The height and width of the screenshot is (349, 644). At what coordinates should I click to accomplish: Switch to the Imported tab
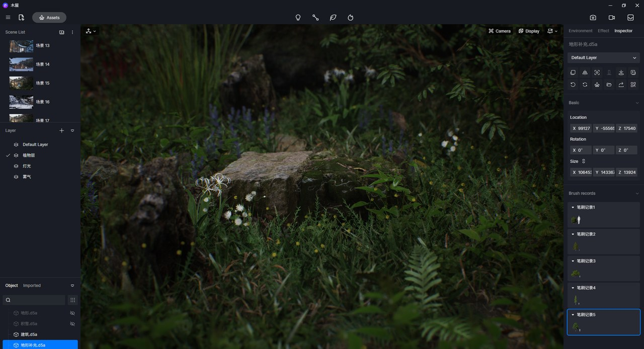tap(32, 286)
